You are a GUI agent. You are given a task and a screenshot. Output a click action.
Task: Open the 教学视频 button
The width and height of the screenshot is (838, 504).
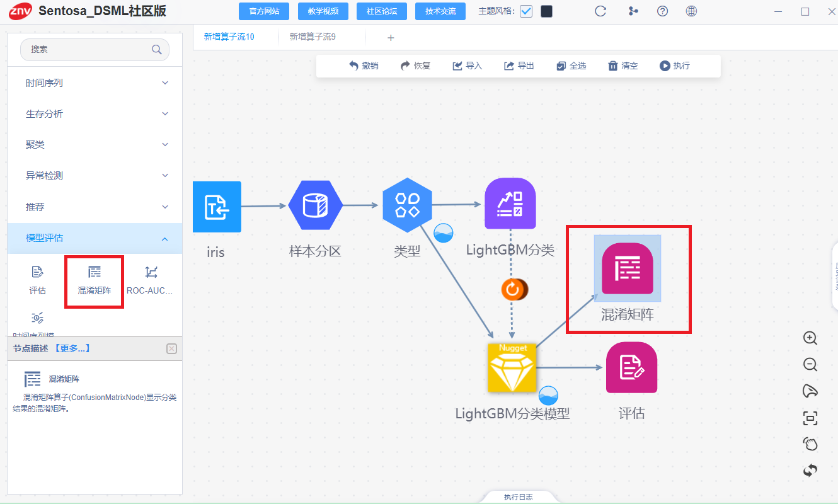(x=323, y=11)
